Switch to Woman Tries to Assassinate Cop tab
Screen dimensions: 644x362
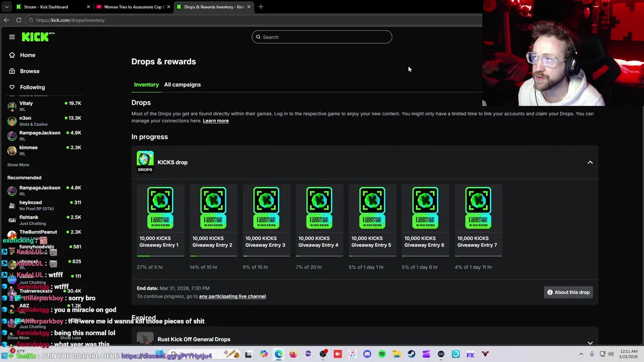pyautogui.click(x=134, y=7)
